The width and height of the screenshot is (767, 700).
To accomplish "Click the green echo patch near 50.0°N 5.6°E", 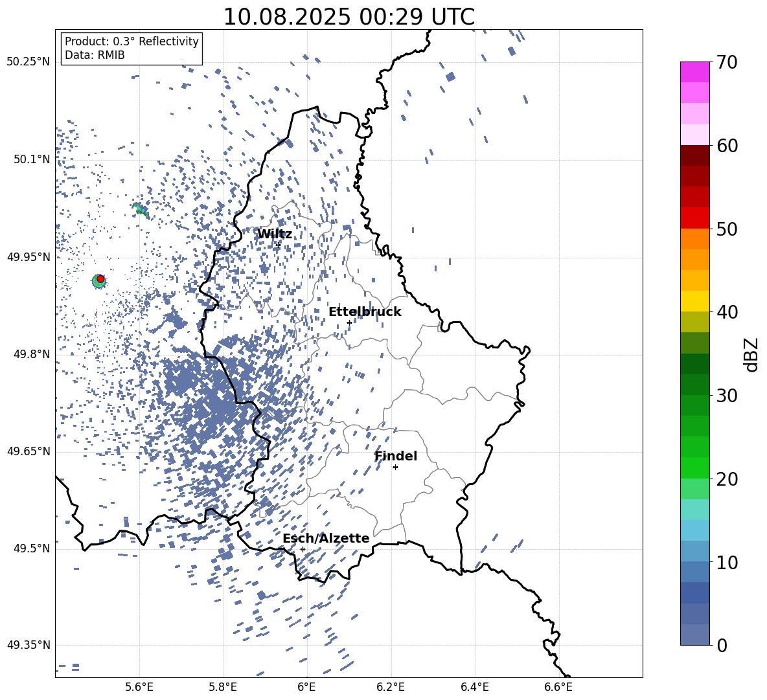I will click(141, 210).
